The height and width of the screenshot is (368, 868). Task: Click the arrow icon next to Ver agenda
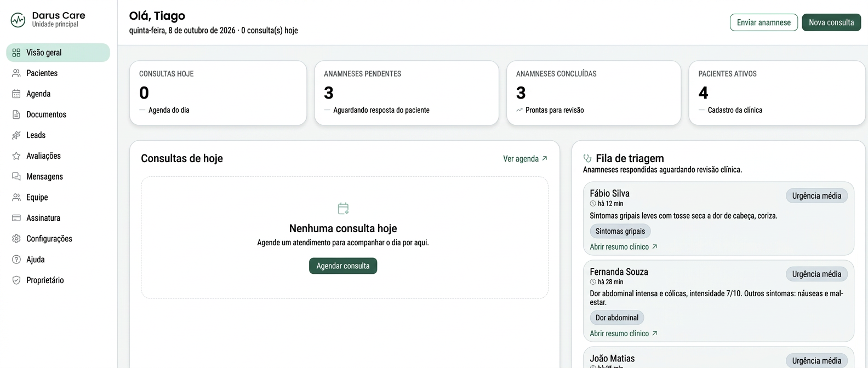(x=545, y=159)
